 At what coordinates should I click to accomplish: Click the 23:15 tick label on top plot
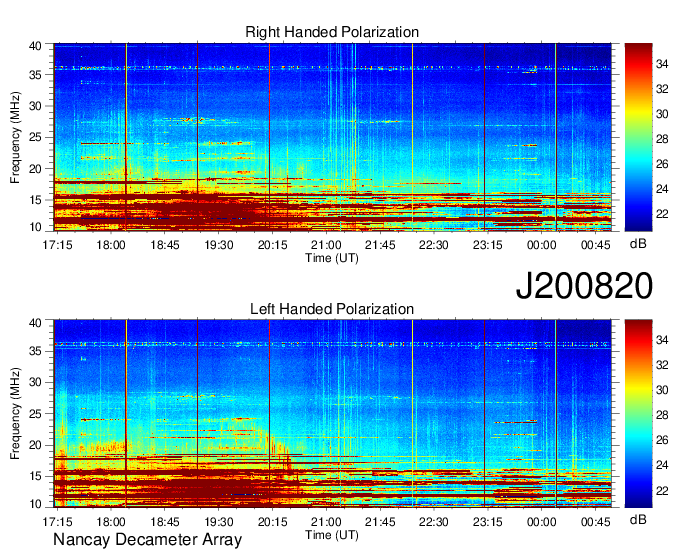(x=487, y=245)
